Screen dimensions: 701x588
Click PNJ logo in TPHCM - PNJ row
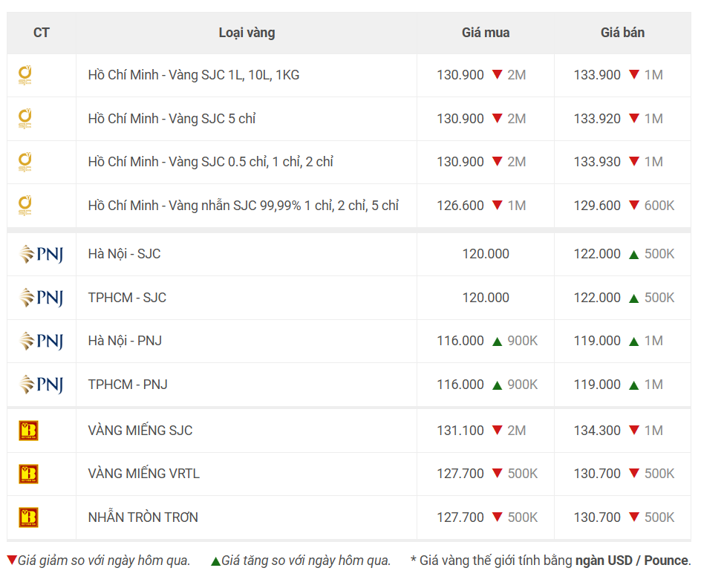(x=41, y=385)
